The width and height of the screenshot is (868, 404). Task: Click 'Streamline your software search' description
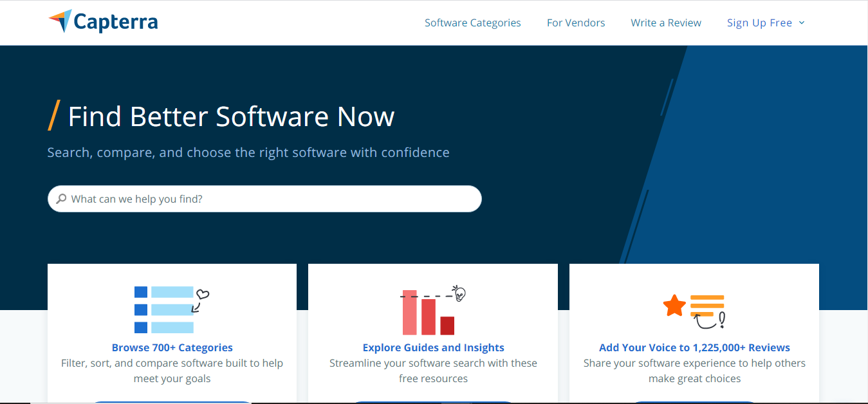[x=434, y=371]
